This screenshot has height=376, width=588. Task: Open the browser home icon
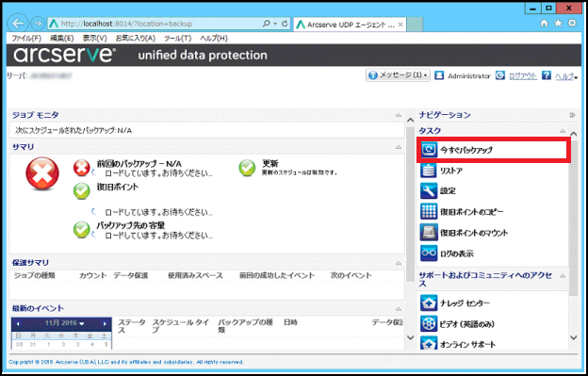click(544, 24)
